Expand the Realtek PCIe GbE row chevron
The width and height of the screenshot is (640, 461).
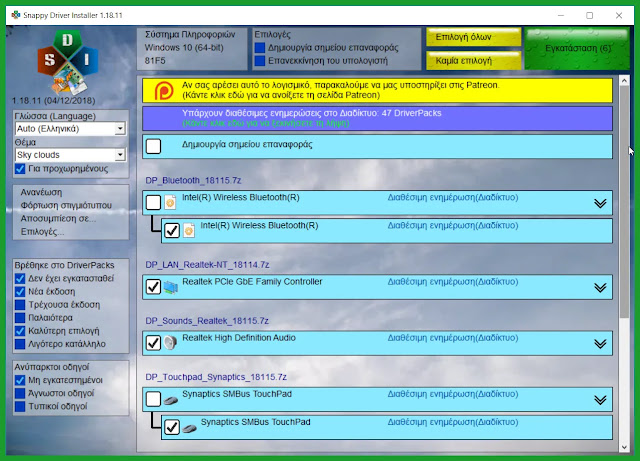(600, 287)
